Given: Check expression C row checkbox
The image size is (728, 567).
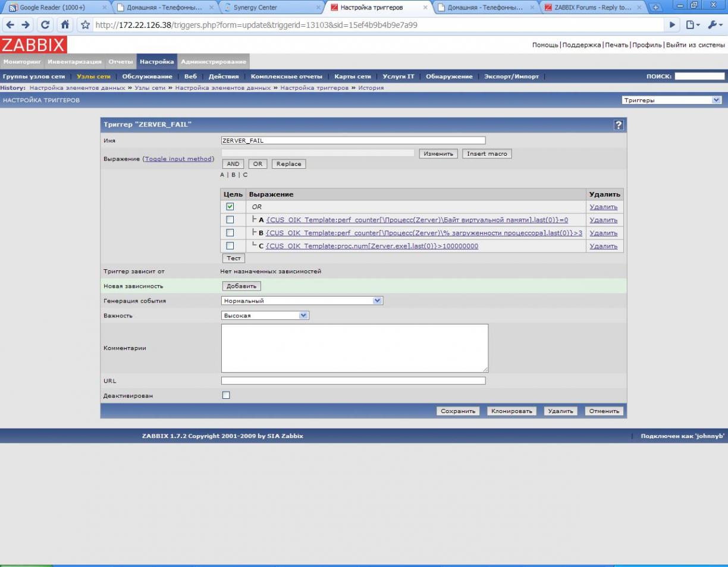Looking at the screenshot, I should tap(230, 245).
